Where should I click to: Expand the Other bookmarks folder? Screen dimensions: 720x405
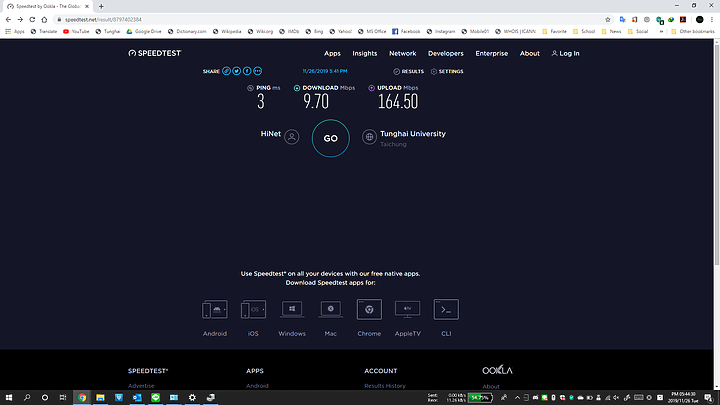point(693,32)
